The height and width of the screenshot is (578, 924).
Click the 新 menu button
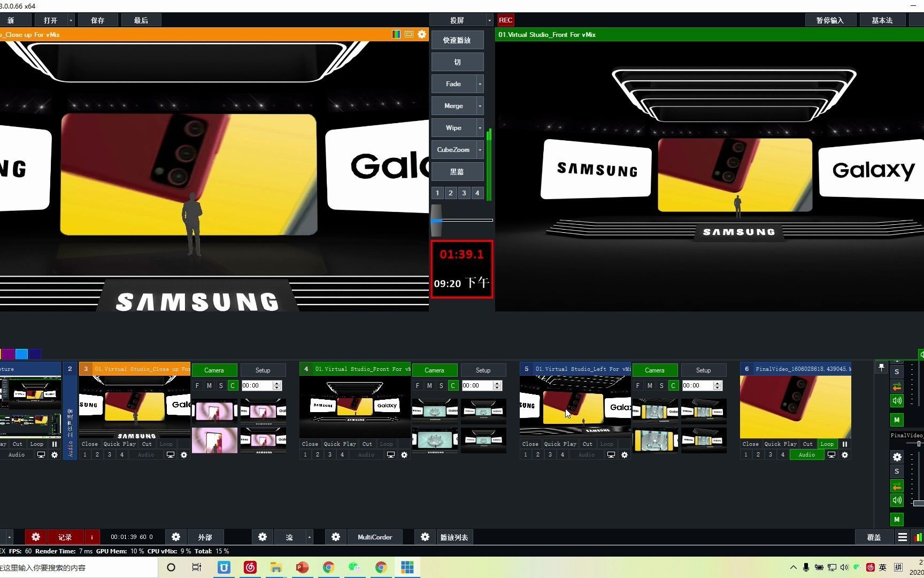(11, 20)
